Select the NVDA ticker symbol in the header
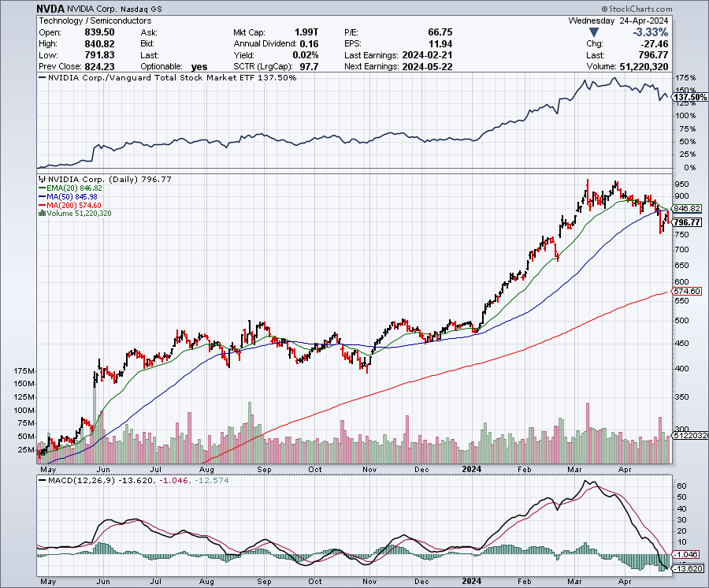 click(50, 9)
